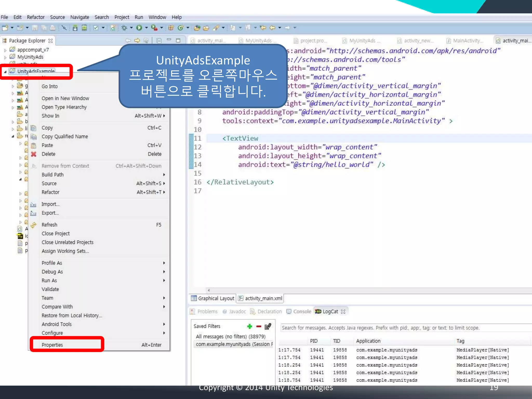This screenshot has width=532, height=399.
Task: Click the Open Type toolbar icon
Action: pyautogui.click(x=197, y=28)
